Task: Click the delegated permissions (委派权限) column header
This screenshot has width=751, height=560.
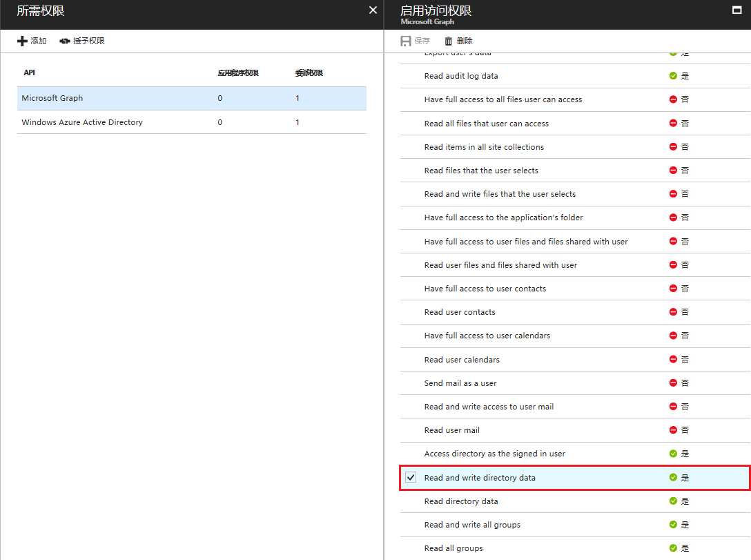Action: coord(309,73)
